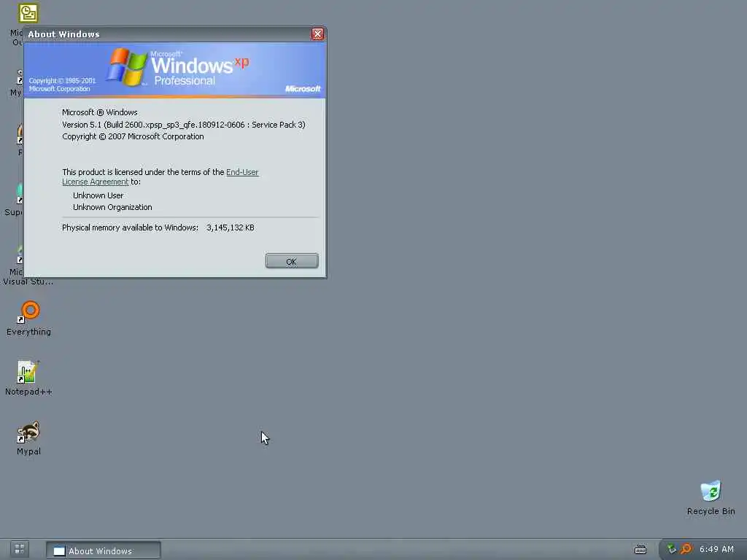
Task: Select the Microsoft Outlook desktop icon
Action: pyautogui.click(x=28, y=13)
